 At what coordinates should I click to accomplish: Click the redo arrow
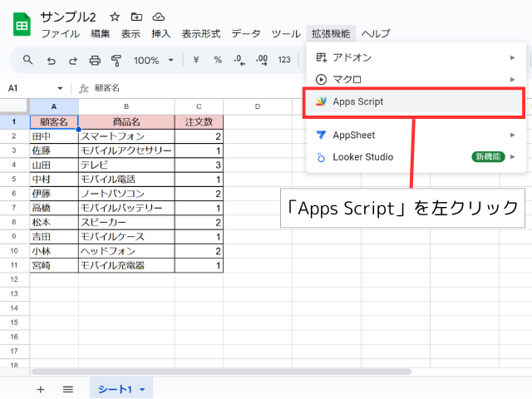coord(72,61)
